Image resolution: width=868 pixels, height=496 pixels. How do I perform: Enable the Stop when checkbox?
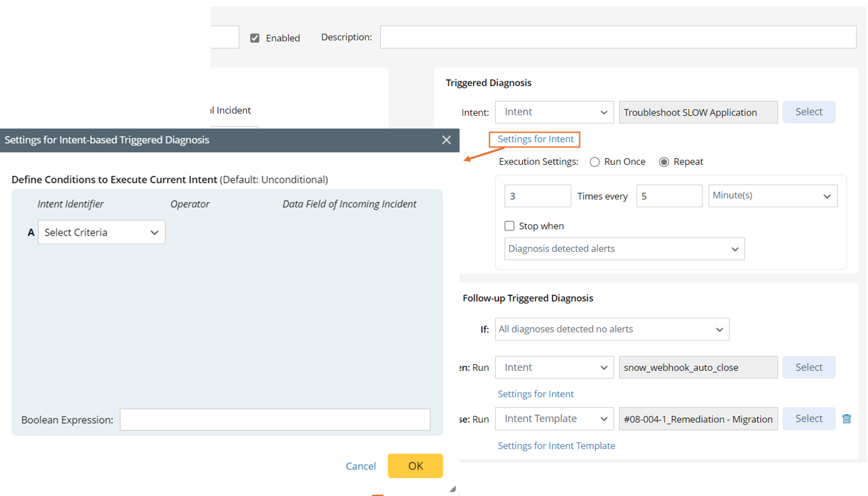click(509, 226)
